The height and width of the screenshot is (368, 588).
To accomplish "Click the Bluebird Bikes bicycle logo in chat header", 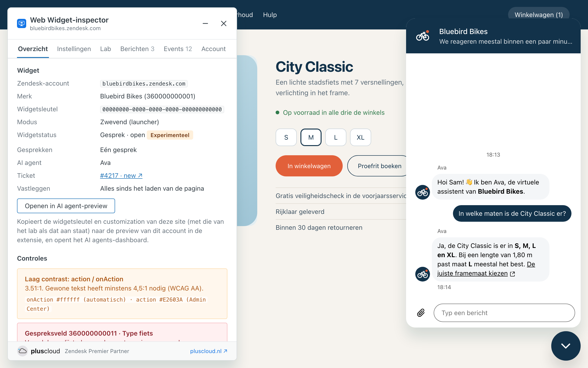I will tap(423, 36).
